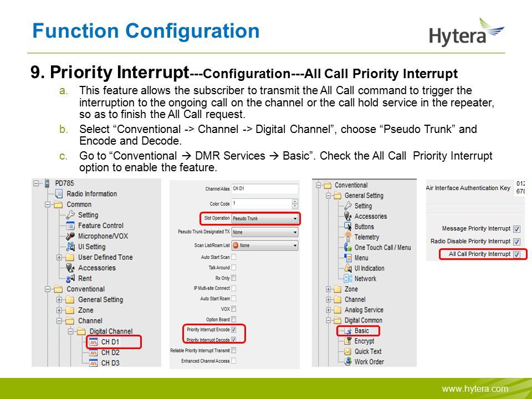Expand the Zone node in right tree
Image resolution: width=532 pixels, height=399 pixels.
(x=328, y=289)
